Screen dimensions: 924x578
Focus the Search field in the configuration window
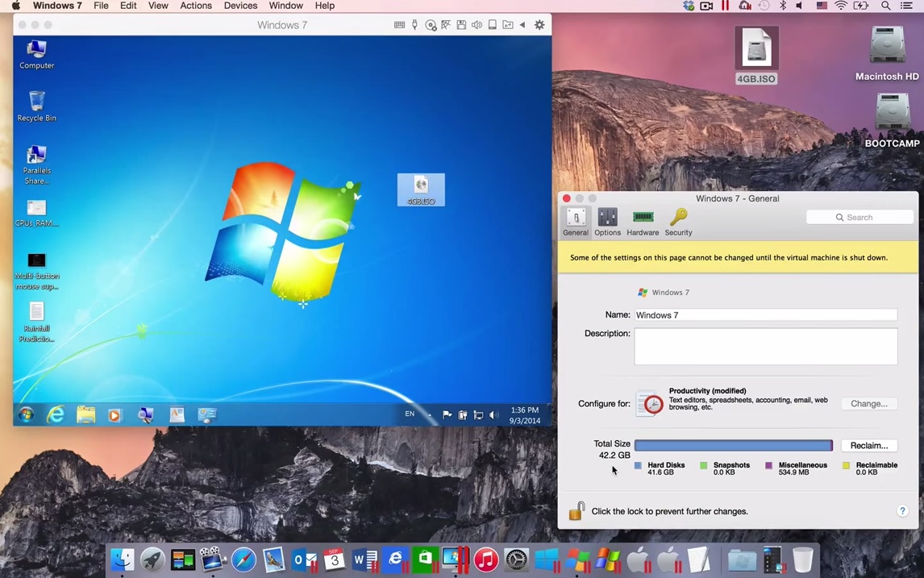tap(859, 218)
